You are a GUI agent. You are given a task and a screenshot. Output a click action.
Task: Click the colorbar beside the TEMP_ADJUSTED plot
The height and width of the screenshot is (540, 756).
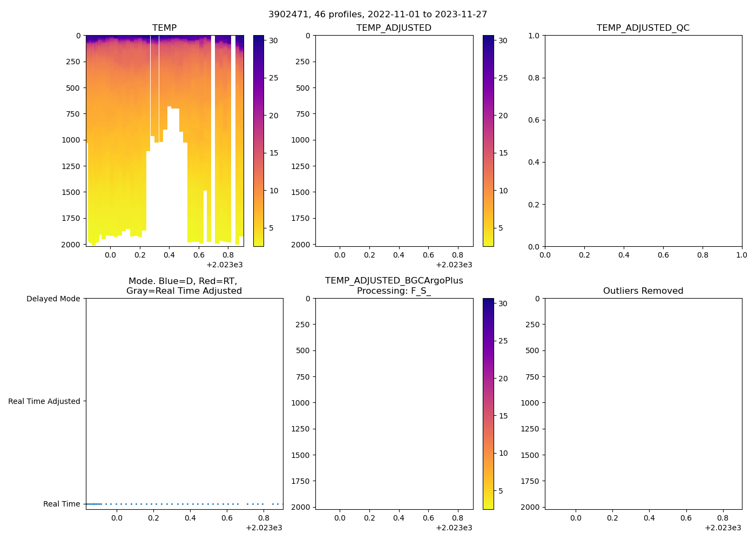(x=488, y=140)
